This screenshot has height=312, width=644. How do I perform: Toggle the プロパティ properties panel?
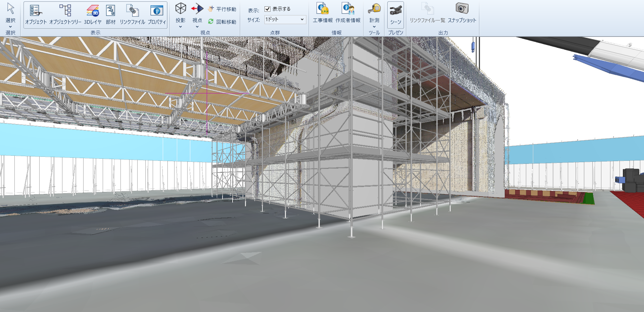[x=157, y=15]
